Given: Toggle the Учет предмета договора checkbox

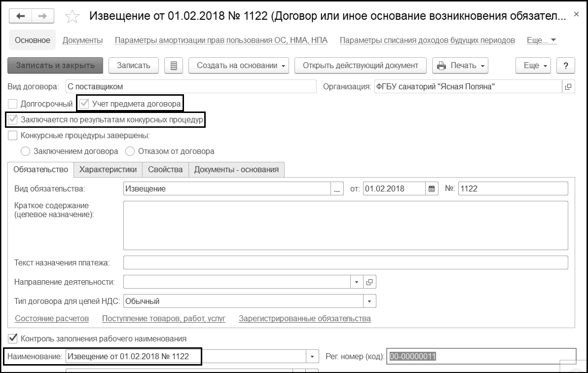Looking at the screenshot, I should coord(84,104).
